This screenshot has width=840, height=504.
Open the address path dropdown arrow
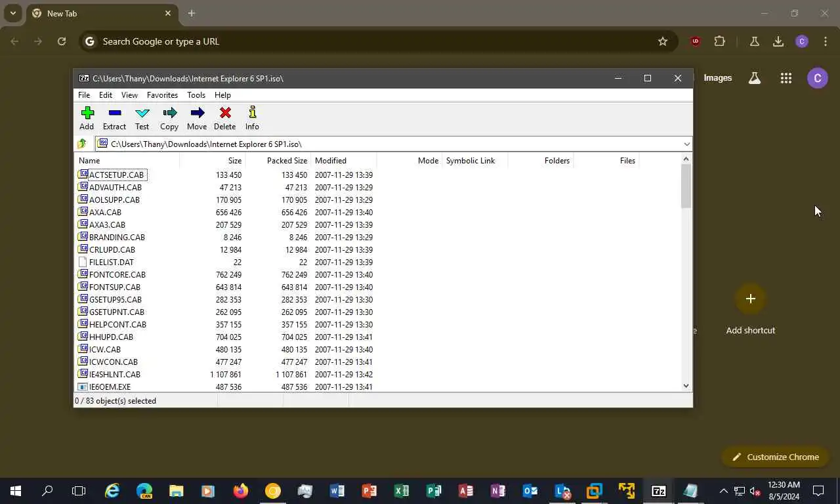click(x=686, y=144)
